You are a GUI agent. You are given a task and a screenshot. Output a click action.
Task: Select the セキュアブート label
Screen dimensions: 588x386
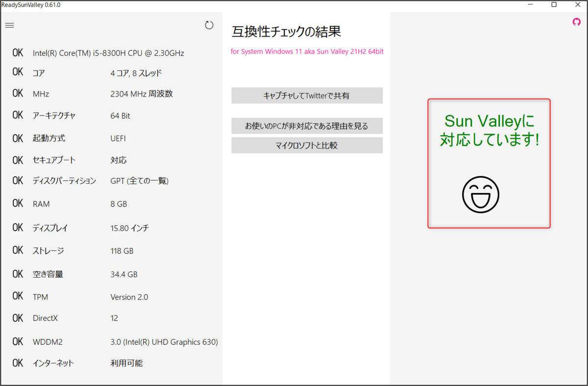coord(54,160)
